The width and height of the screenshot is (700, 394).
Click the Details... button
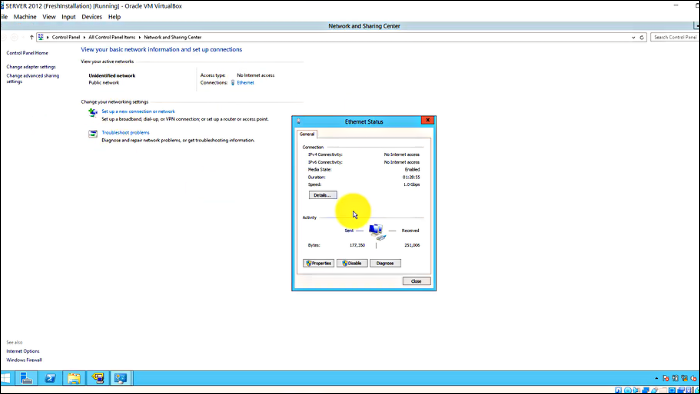322,195
